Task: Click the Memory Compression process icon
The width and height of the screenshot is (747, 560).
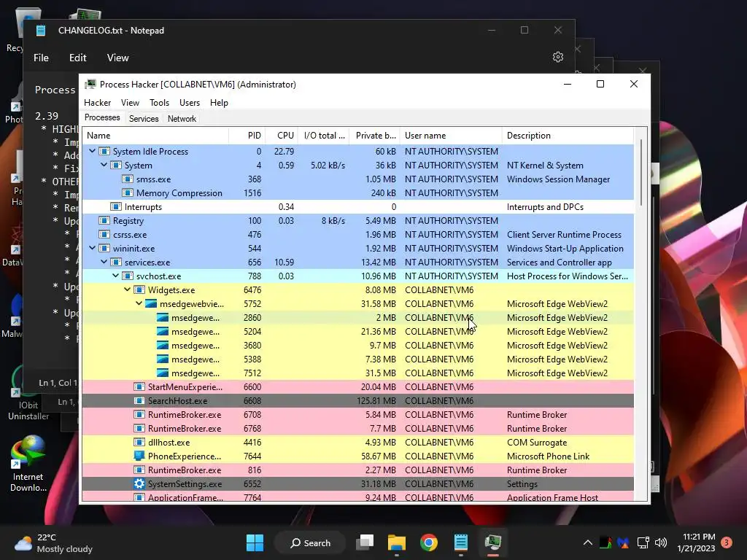Action: 128,192
